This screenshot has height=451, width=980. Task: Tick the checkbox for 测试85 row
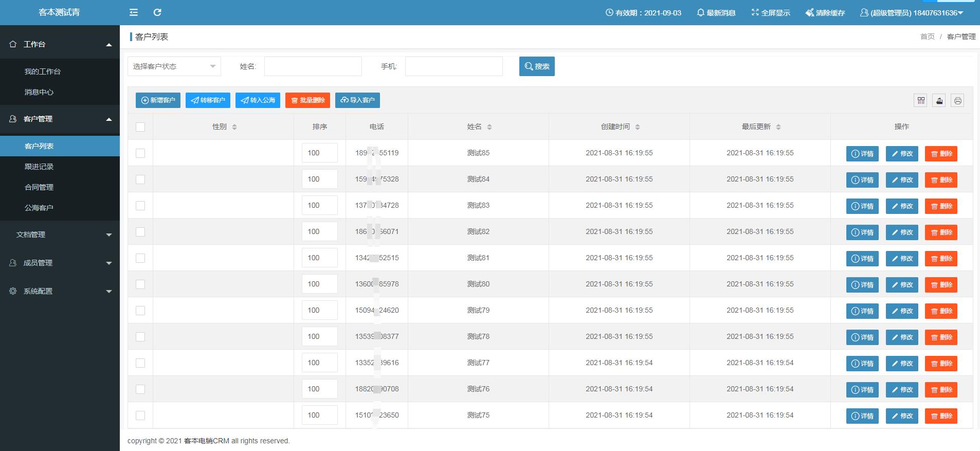tap(140, 153)
